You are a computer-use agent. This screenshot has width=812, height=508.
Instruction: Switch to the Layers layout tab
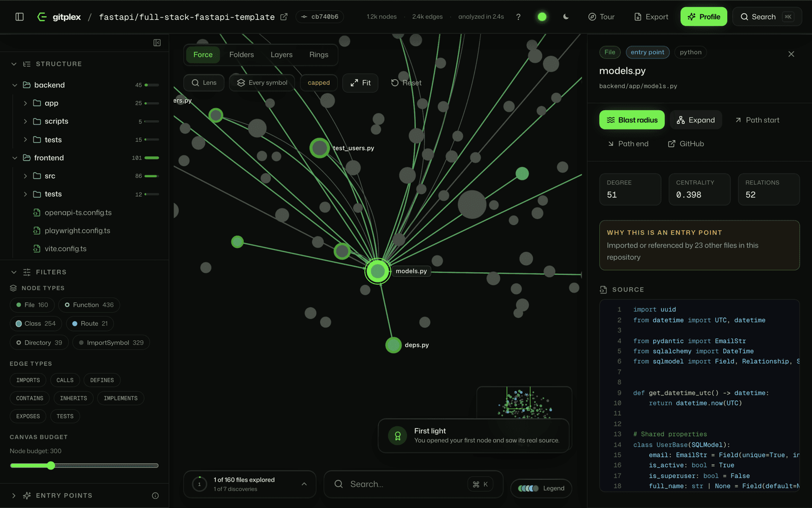[282, 55]
